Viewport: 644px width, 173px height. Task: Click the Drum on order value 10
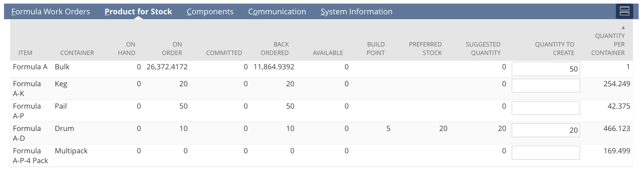coord(183,128)
